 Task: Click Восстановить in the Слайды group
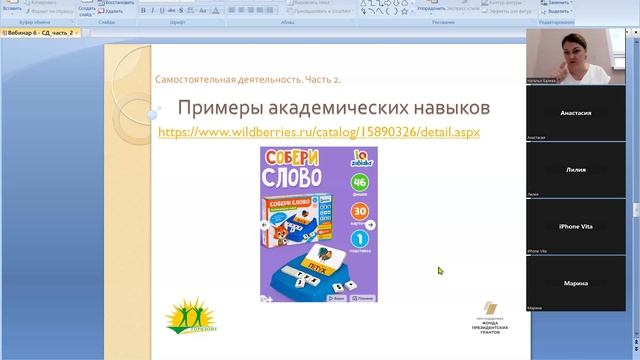click(x=116, y=2)
